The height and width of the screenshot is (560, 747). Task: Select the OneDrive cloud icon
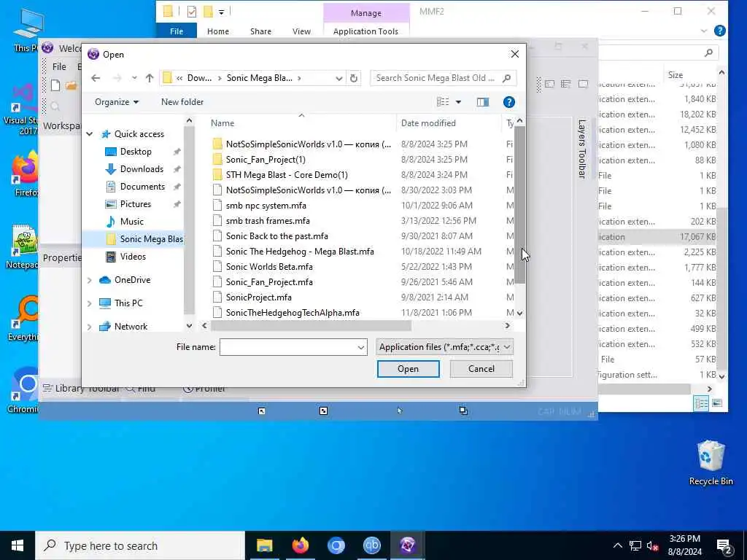point(105,280)
